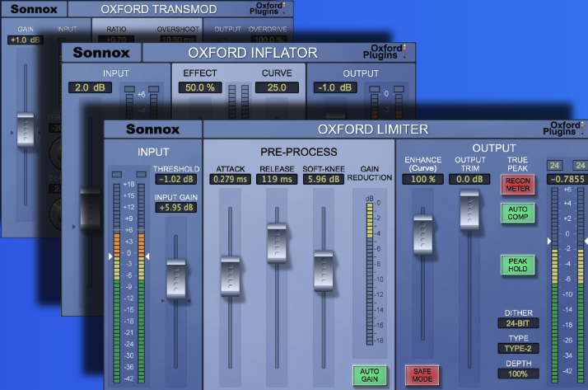Click the OVERDRIVE label in TransMod
This screenshot has width=588, height=390.
[x=268, y=29]
